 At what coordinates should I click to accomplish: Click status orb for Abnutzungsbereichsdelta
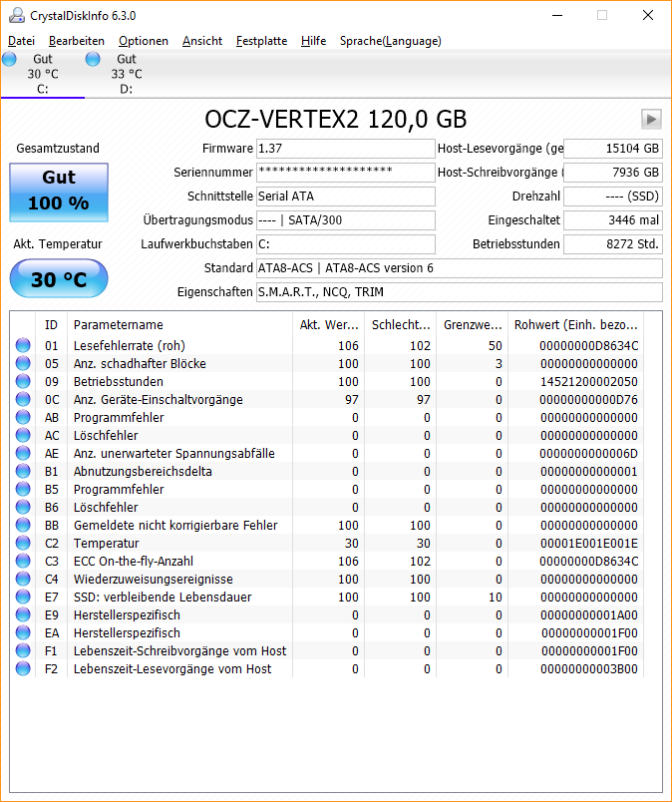(x=23, y=471)
